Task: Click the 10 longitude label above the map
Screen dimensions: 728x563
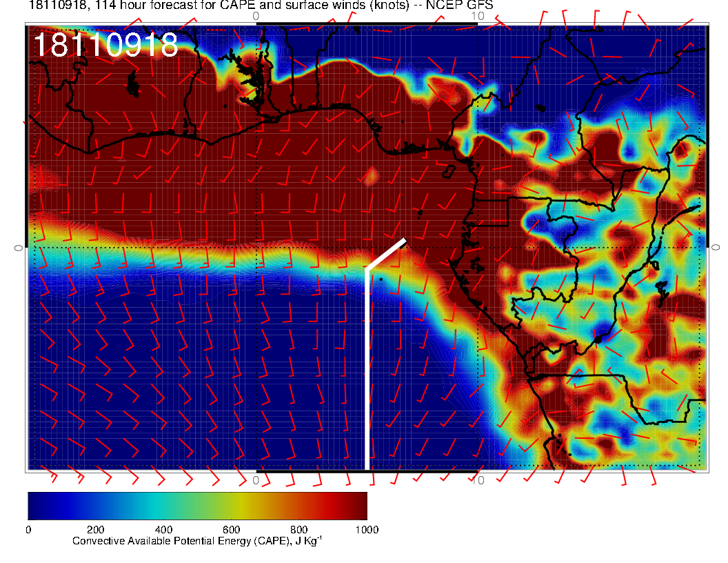Action: pos(481,15)
